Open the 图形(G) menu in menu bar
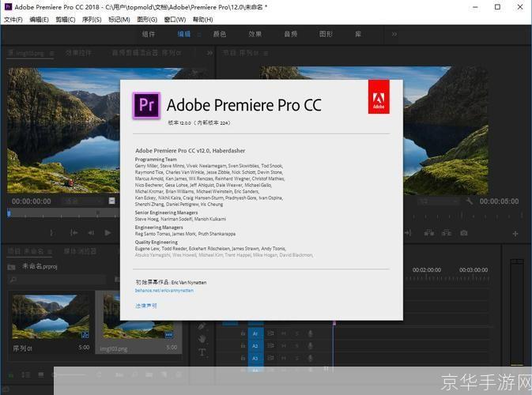532x395 pixels. tap(147, 20)
